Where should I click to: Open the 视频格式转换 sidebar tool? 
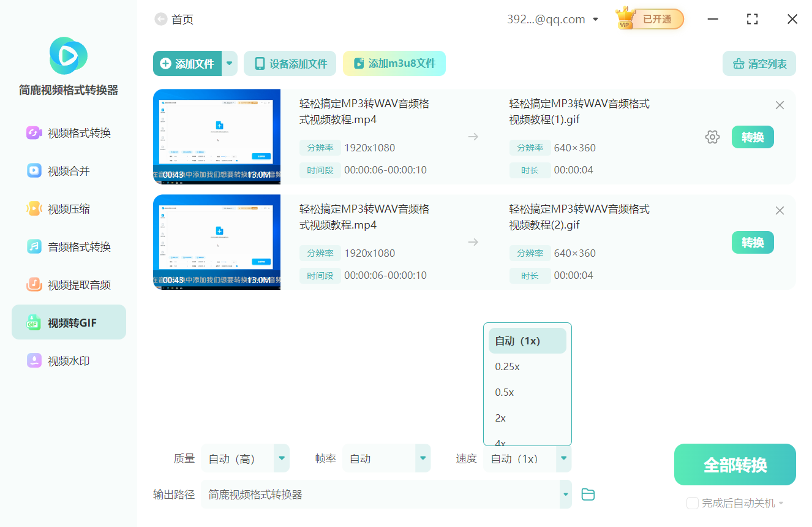(x=68, y=132)
